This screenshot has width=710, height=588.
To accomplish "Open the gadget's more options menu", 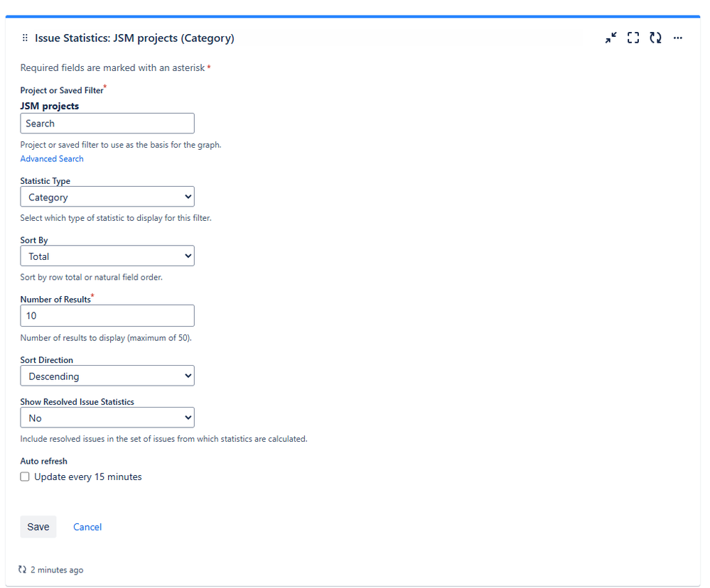I will 677,38.
